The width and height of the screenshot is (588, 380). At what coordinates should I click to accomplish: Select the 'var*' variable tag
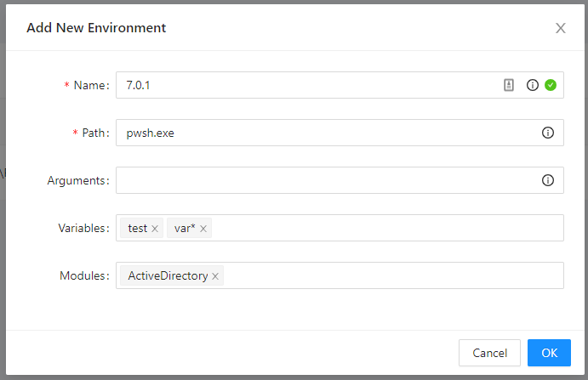(x=185, y=228)
